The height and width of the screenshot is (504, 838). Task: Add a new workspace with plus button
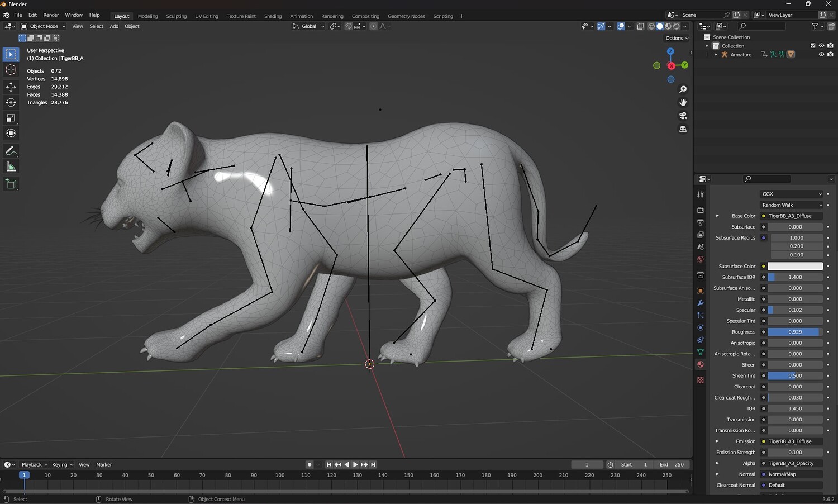pyautogui.click(x=461, y=16)
